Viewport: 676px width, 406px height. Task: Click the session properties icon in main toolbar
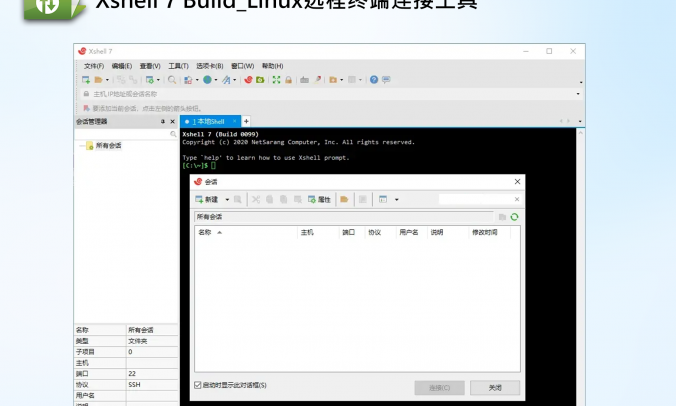[x=150, y=80]
